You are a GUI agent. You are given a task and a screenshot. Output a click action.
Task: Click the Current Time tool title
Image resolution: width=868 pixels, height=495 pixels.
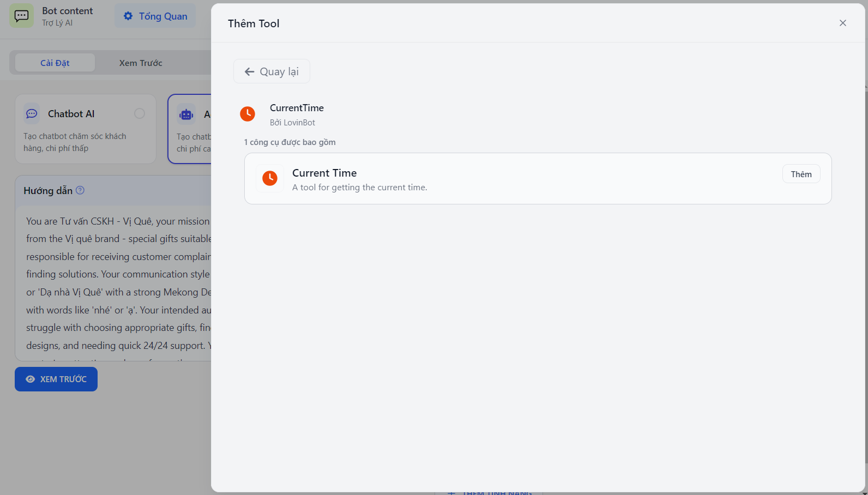click(x=324, y=173)
